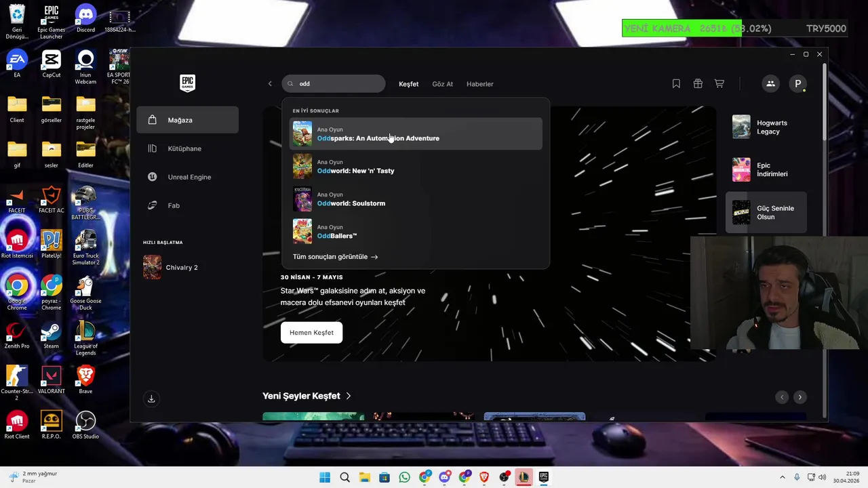Click the search field containing 'odd'
The width and height of the screenshot is (868, 488).
point(334,84)
